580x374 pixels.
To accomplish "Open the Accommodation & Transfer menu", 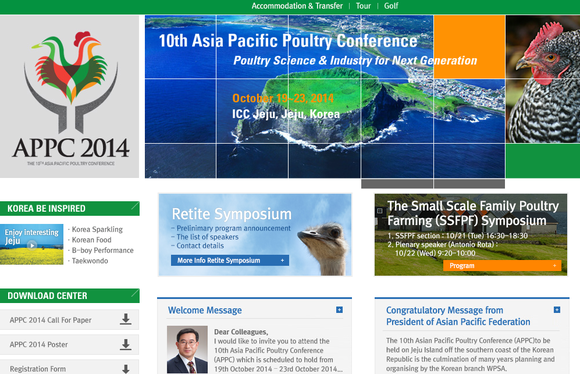I will coord(297,6).
